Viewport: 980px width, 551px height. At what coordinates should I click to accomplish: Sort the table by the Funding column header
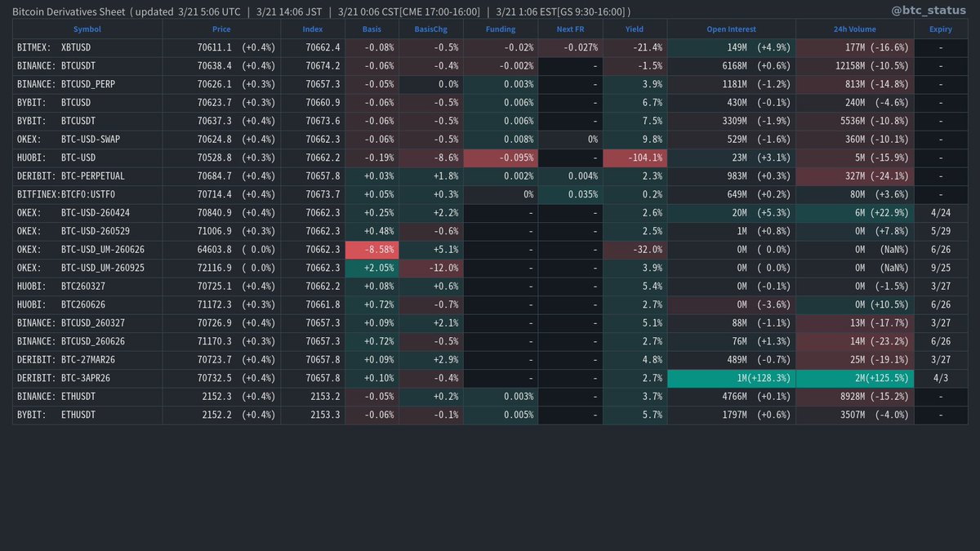click(500, 29)
